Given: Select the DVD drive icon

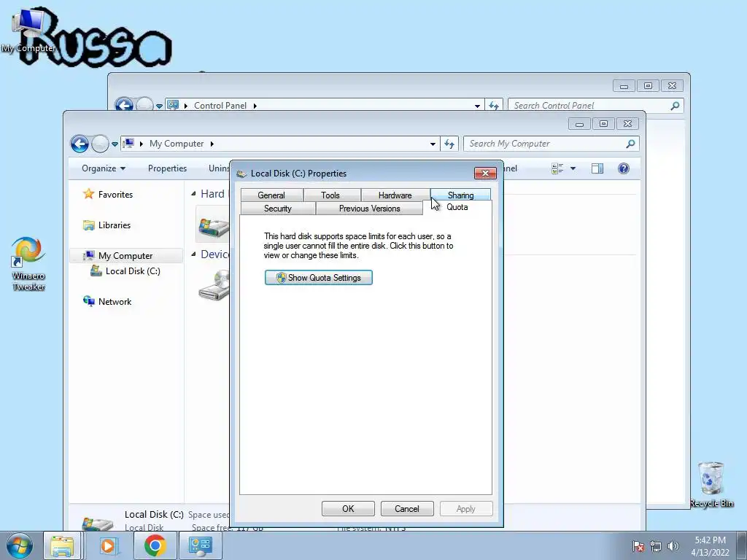Looking at the screenshot, I should 214,285.
